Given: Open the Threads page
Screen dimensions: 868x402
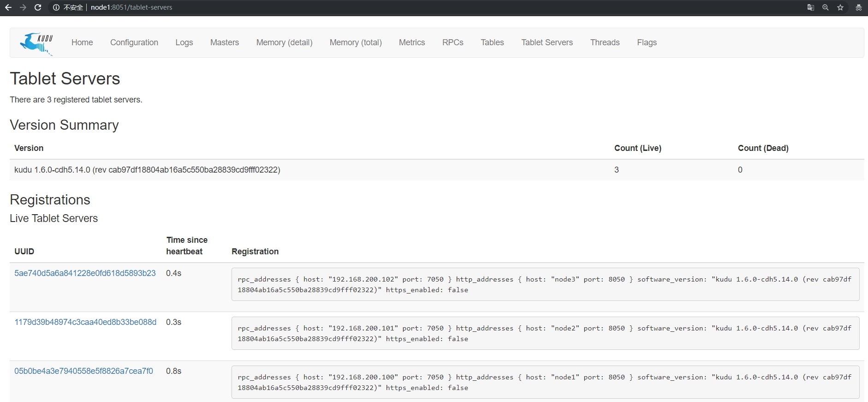Looking at the screenshot, I should pyautogui.click(x=605, y=42).
